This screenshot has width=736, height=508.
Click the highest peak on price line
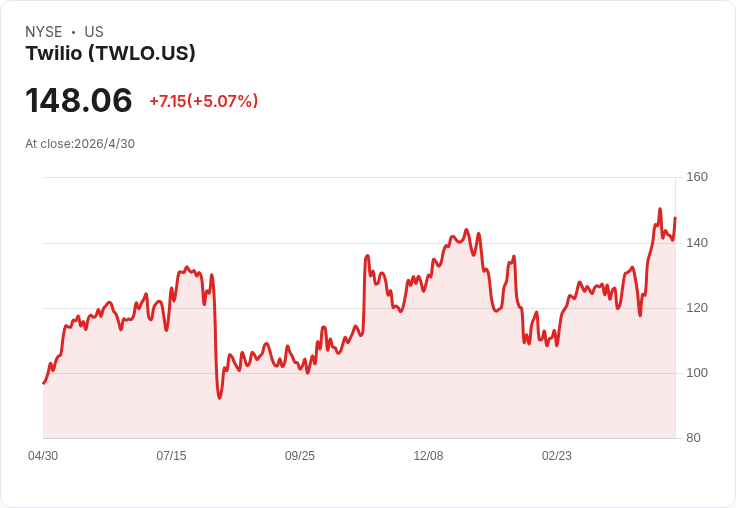point(660,209)
